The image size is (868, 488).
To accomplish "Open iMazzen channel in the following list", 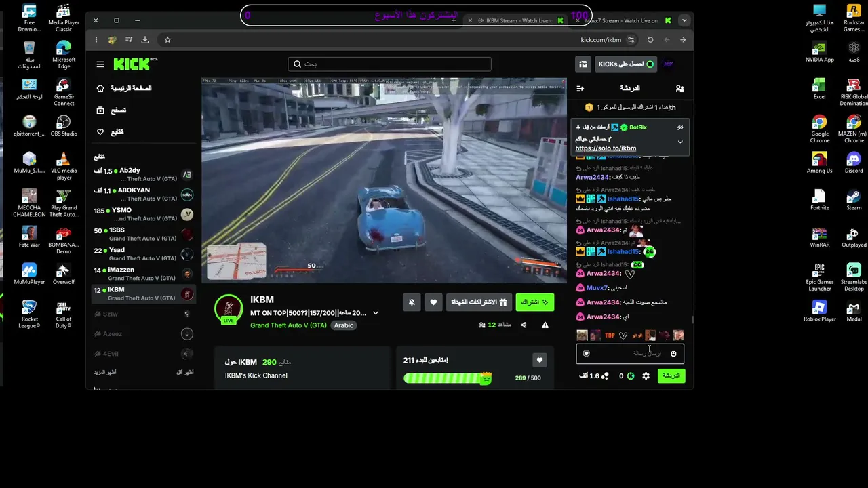I will click(144, 274).
